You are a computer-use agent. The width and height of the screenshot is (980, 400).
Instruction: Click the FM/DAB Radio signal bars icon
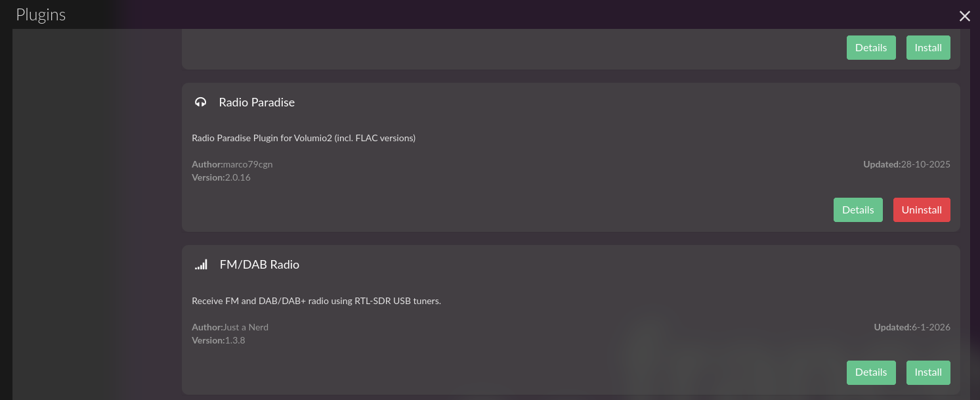coord(201,265)
